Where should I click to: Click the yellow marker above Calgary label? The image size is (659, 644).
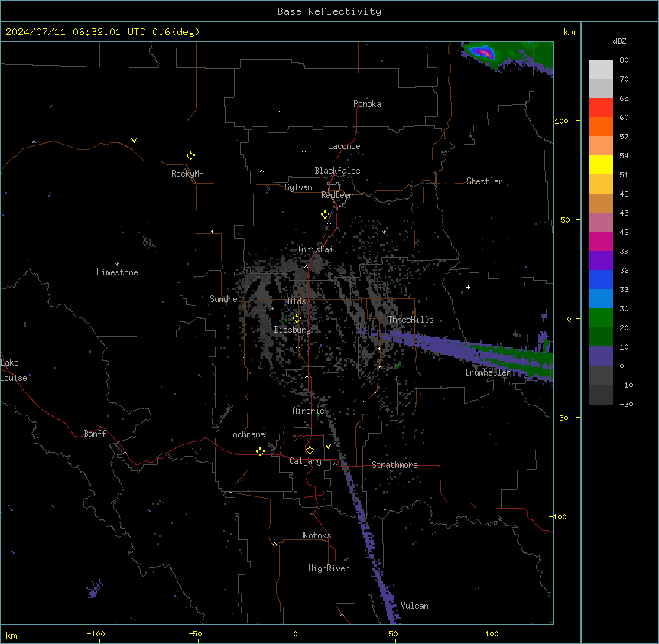click(310, 450)
